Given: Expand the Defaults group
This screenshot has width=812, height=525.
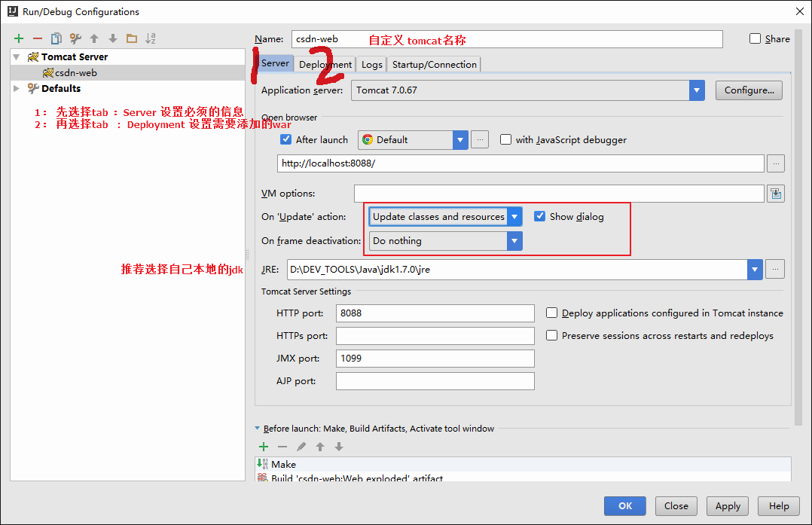Looking at the screenshot, I should (17, 89).
